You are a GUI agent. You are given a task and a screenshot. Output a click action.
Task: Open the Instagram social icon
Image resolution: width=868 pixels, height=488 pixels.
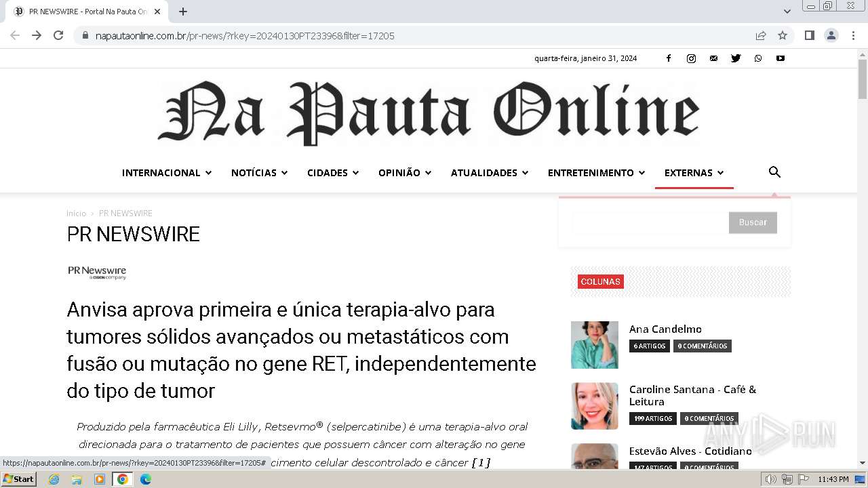(x=691, y=58)
